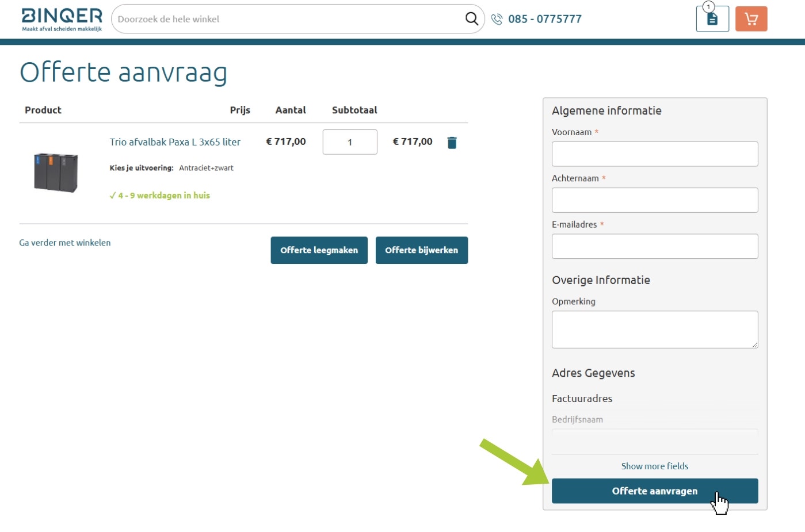Click the search magnifier icon
Image resolution: width=805 pixels, height=532 pixels.
(x=472, y=18)
